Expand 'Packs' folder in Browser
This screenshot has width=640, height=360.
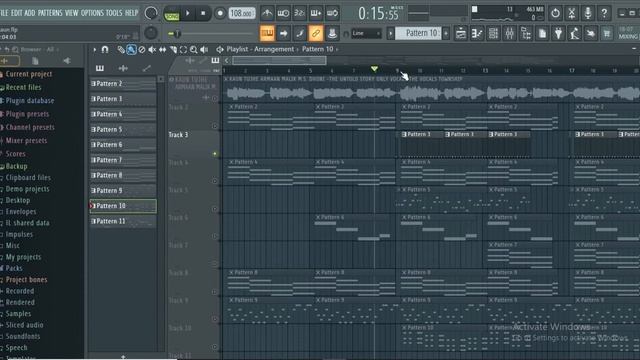14,268
